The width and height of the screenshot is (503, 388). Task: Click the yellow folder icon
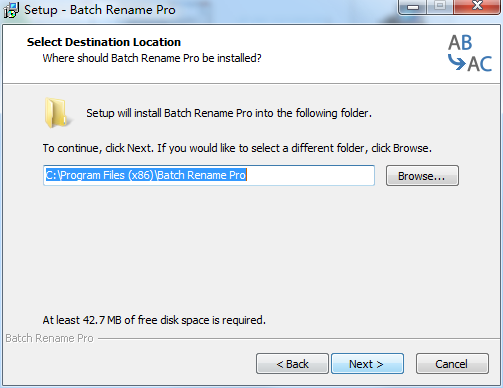click(57, 113)
